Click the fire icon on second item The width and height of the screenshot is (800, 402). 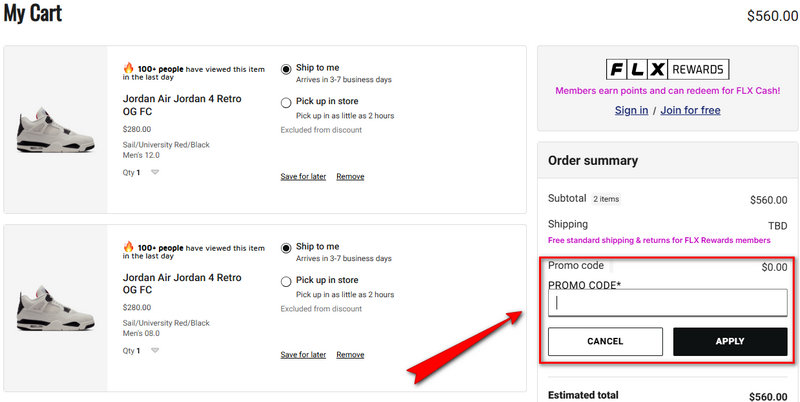pyautogui.click(x=128, y=247)
